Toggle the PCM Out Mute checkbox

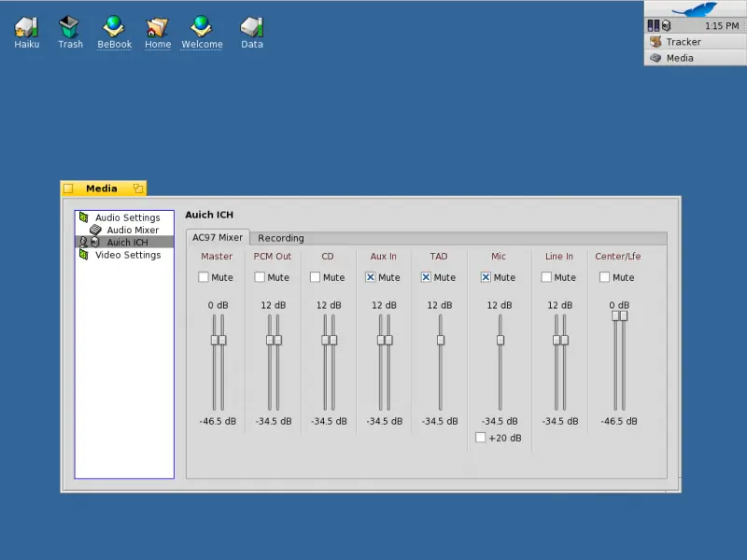coord(260,277)
